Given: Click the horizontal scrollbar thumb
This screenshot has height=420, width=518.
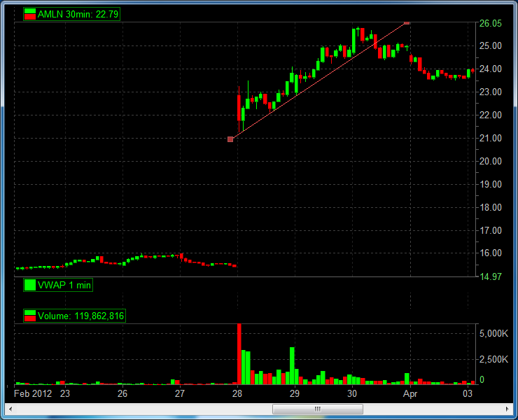Looking at the screenshot, I should [318, 409].
